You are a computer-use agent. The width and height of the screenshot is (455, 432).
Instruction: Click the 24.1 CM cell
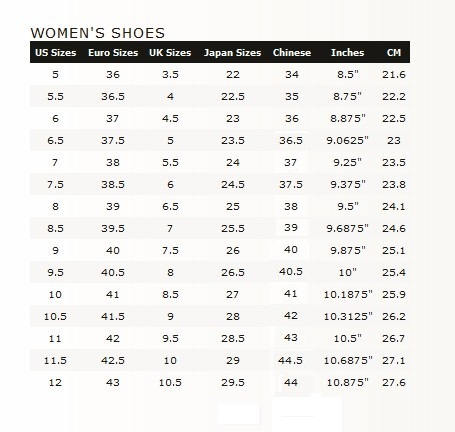394,206
